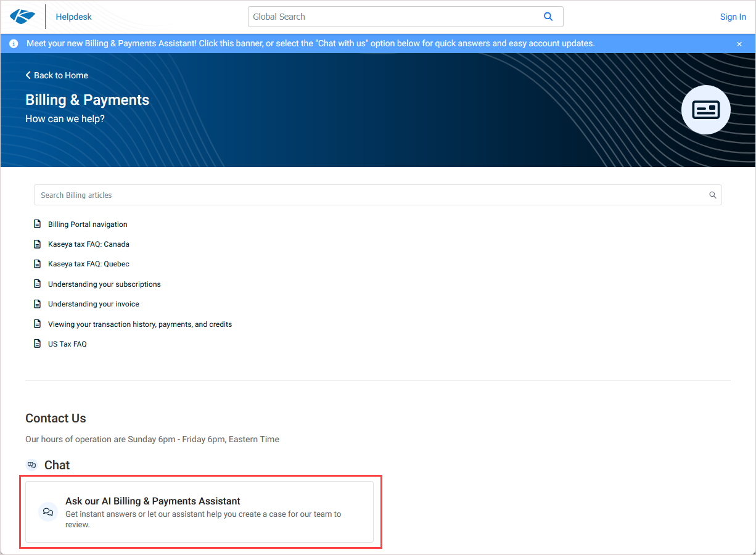Image resolution: width=756 pixels, height=555 pixels.
Task: Click the Kaseya logo icon
Action: [x=23, y=17]
